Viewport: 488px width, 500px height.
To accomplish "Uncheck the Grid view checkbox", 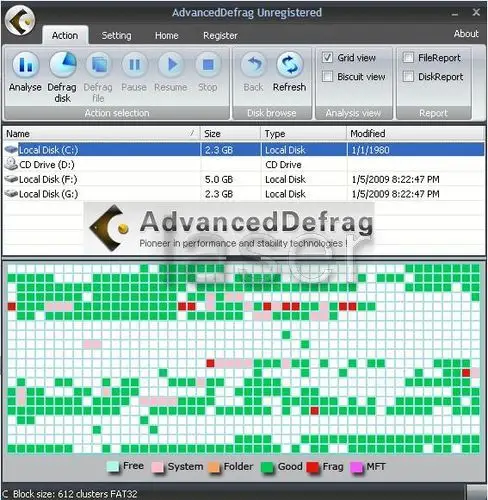I will click(327, 58).
